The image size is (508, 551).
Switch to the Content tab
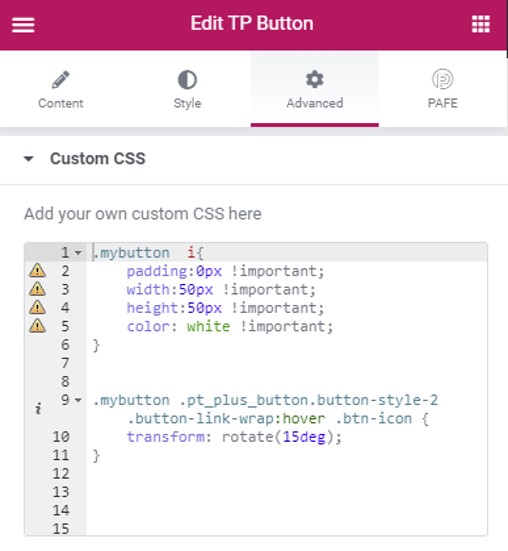pyautogui.click(x=61, y=89)
